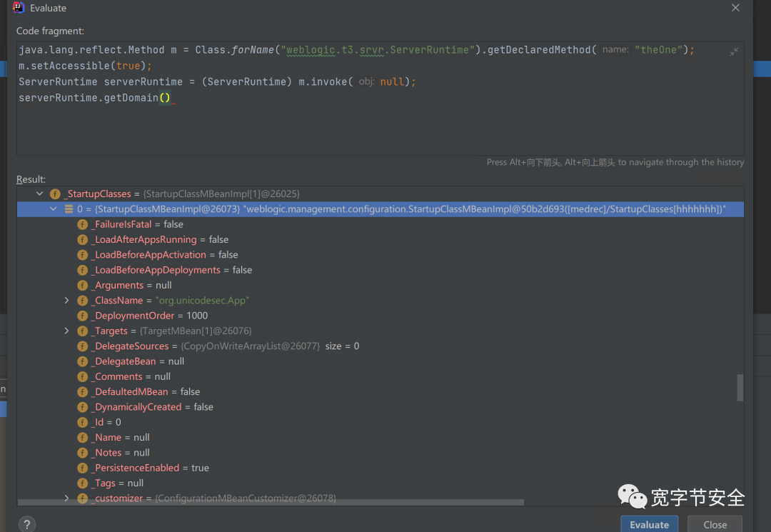This screenshot has width=771, height=532.
Task: Click the field icon of _Targets
Action: coord(83,331)
